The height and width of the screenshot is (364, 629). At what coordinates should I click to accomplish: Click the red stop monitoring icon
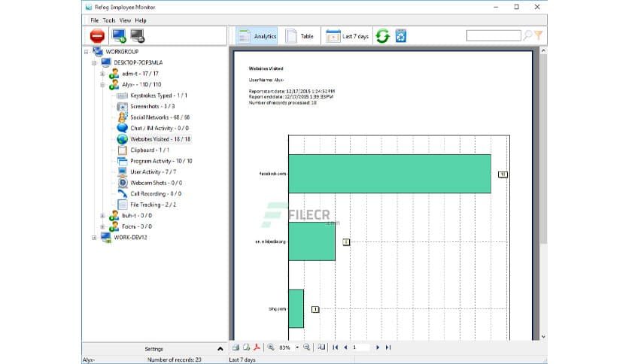pos(98,36)
